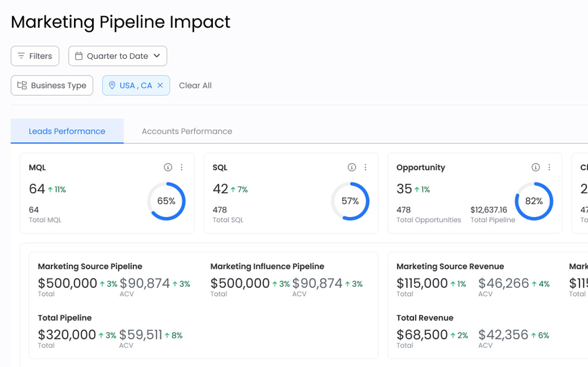This screenshot has height=367, width=588.
Task: Open the Filters panel
Action: click(x=35, y=56)
